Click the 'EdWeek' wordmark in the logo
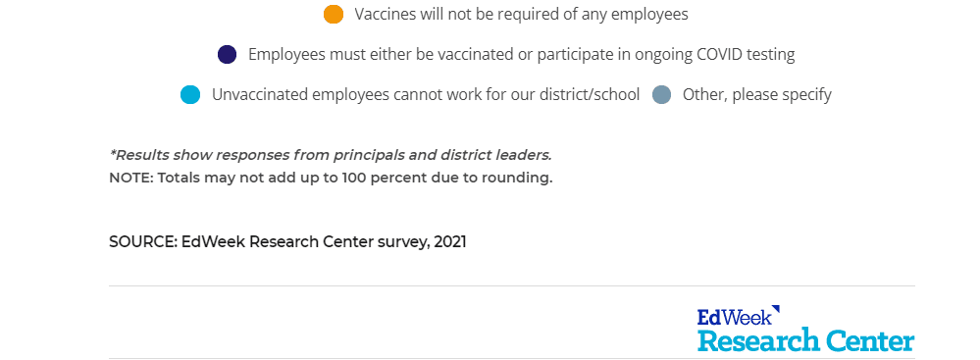The width and height of the screenshot is (980, 360). click(x=735, y=317)
